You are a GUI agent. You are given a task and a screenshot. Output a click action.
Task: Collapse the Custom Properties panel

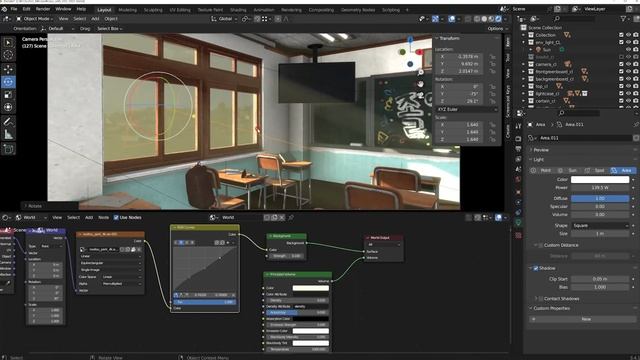[x=551, y=308]
